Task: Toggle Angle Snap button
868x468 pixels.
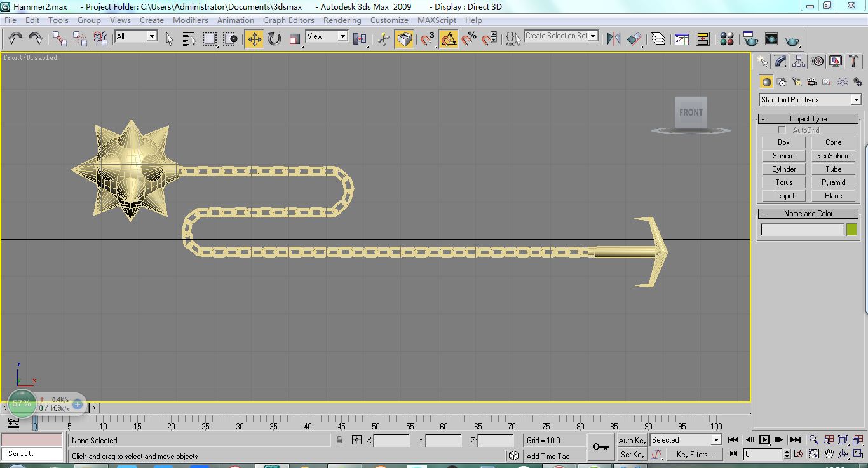Action: [449, 39]
